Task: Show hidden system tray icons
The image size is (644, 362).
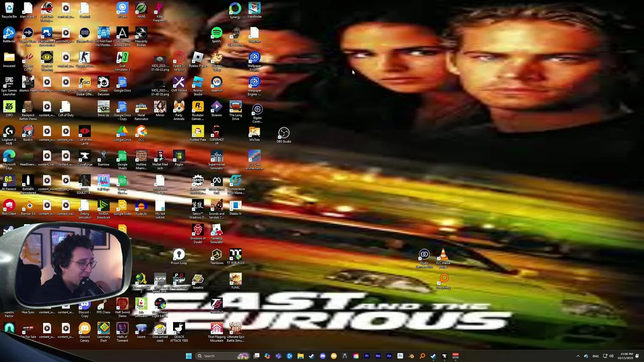Action: (x=578, y=356)
